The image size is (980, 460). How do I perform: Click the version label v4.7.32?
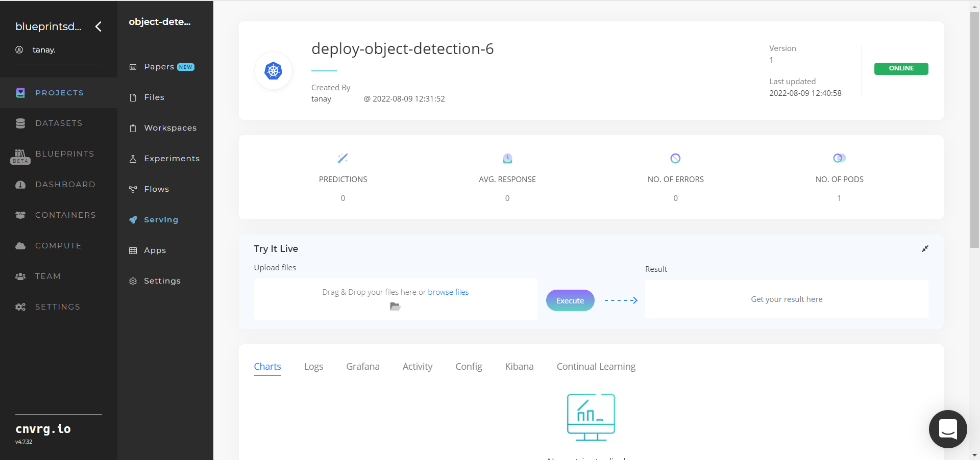pyautogui.click(x=24, y=442)
